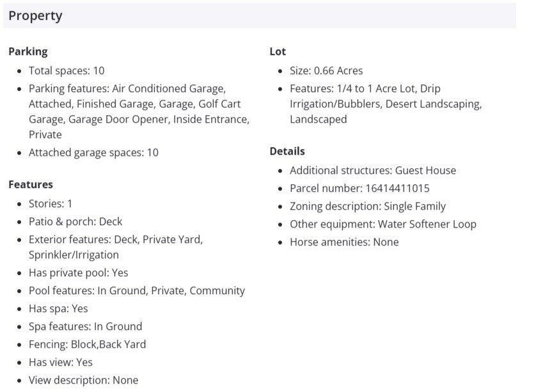Select the Stories: 1 item
534x392 pixels.
click(51, 203)
